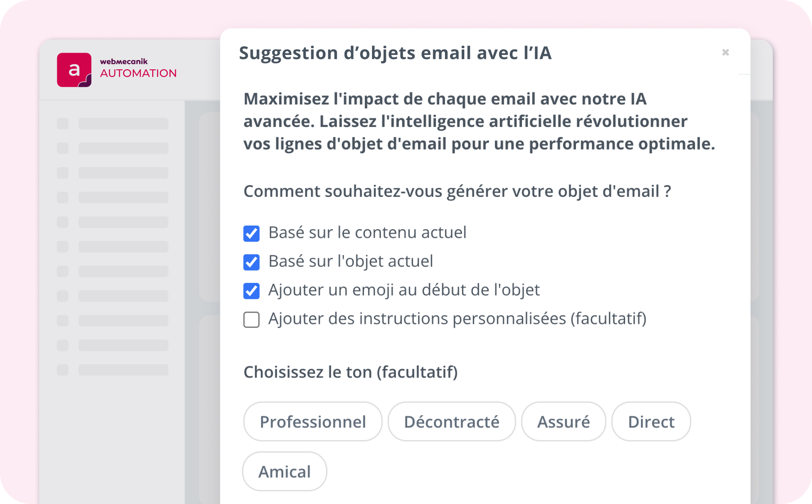Open the last placeholder menu item in sidebar
This screenshot has width=812, height=504.
tap(123, 370)
